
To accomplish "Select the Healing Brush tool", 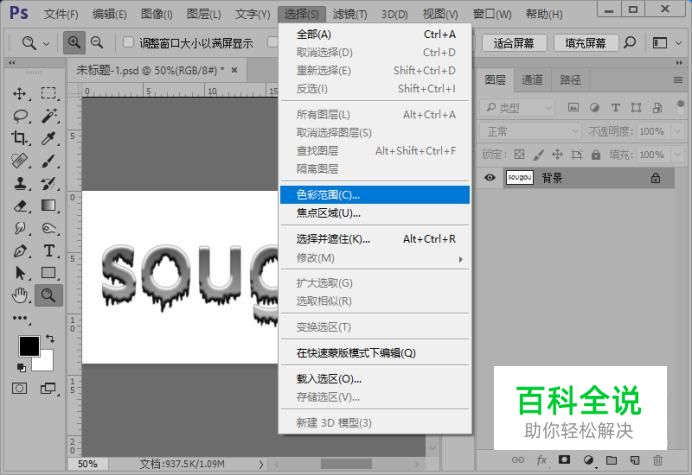I will 20,161.
